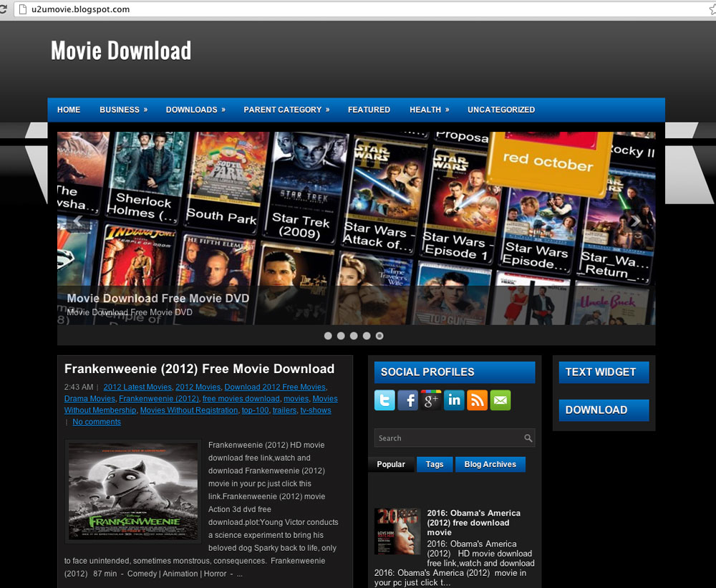The width and height of the screenshot is (716, 588).
Task: Click the search magnifier icon
Action: 528,438
